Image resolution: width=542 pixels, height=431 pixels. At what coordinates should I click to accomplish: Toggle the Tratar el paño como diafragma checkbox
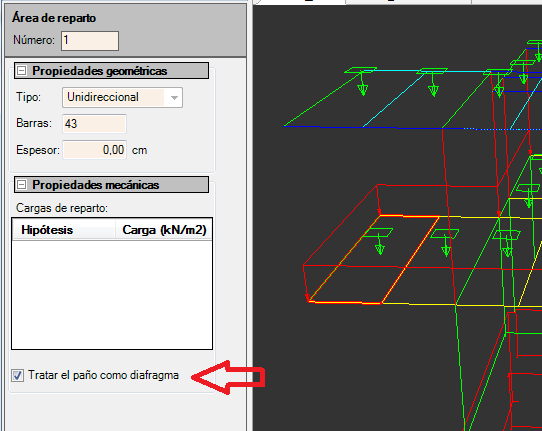17,375
